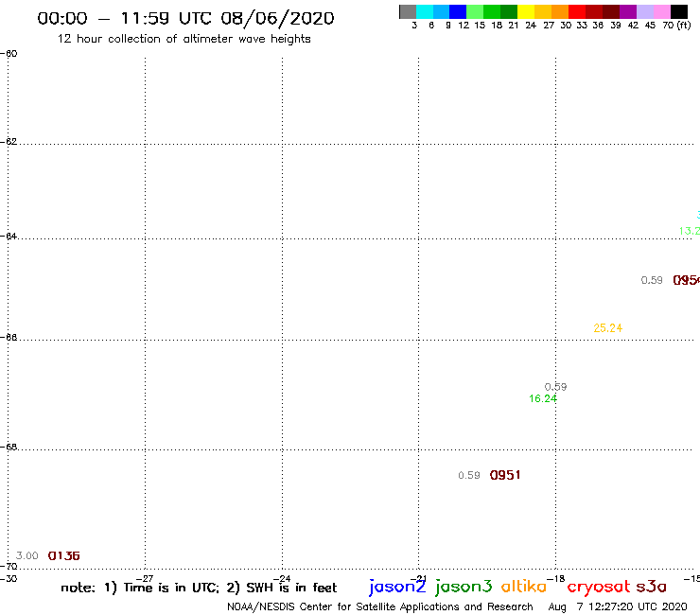
Task: Click the '12 hour collection of altimeter wave heights' subtitle
Action: tap(184, 39)
